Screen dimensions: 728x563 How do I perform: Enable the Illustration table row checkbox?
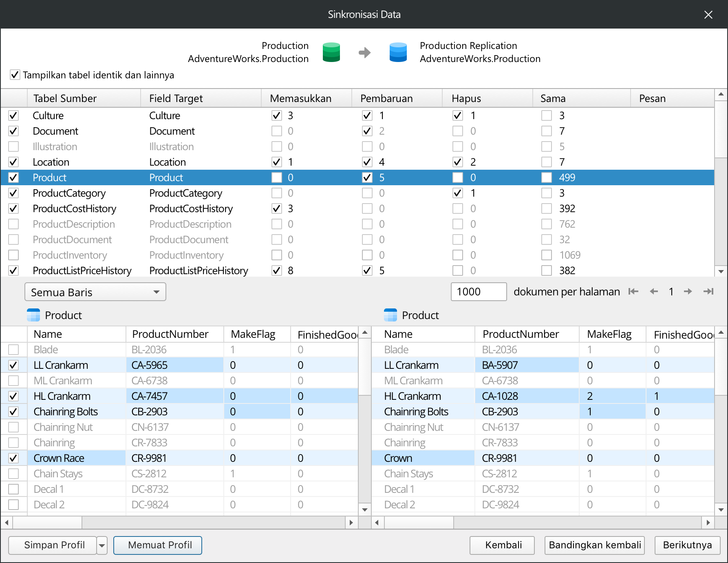point(13,146)
